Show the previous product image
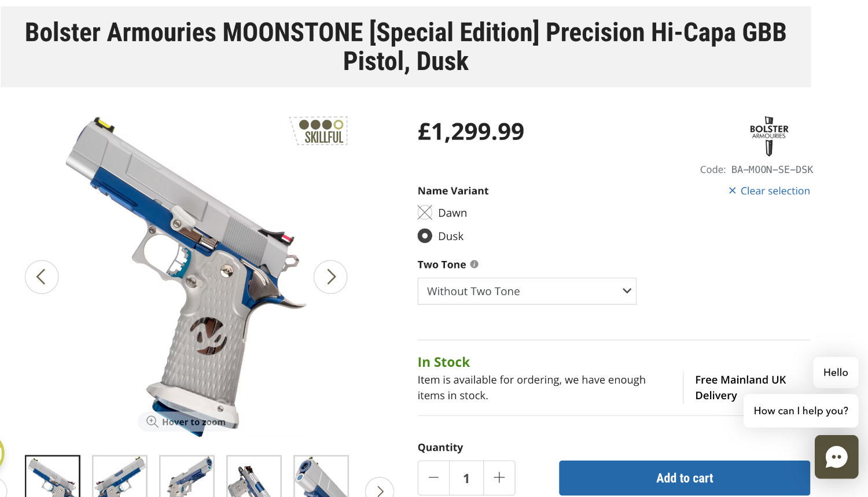This screenshot has height=497, width=868. (42, 277)
